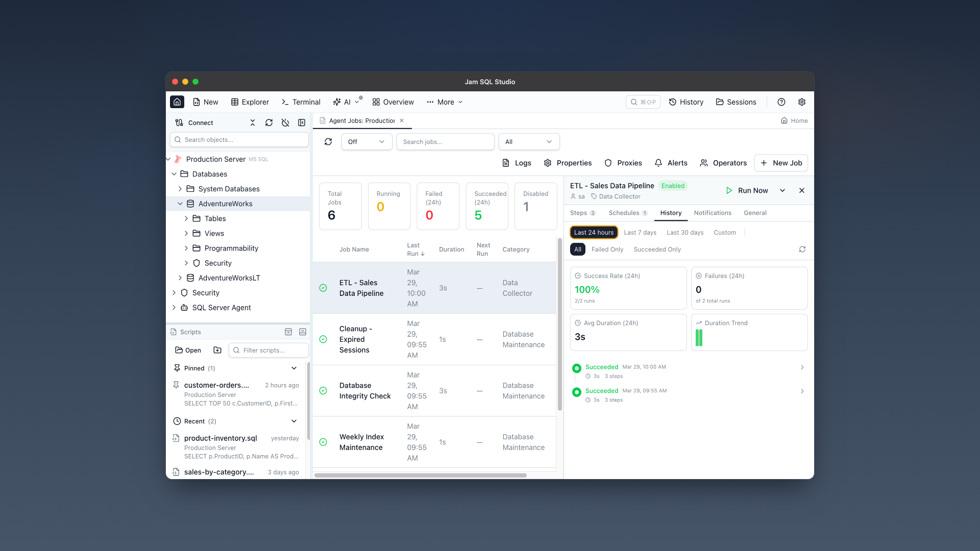
Task: Open the job Logs panel
Action: tap(516, 163)
